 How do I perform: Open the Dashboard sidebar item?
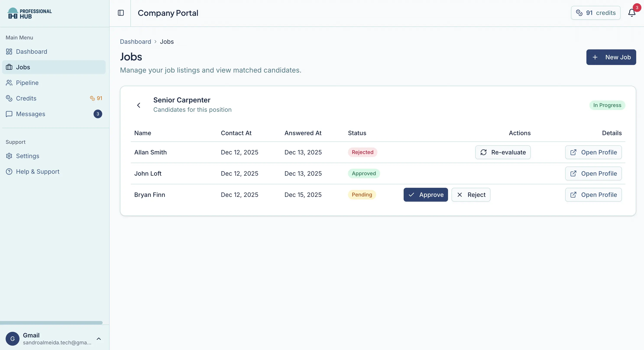[31, 52]
